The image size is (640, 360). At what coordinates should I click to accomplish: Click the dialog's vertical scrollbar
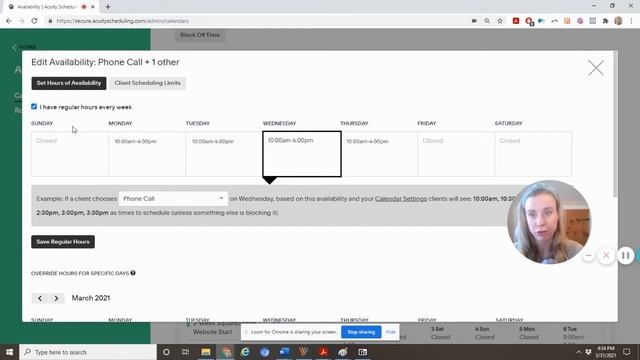tap(615, 124)
